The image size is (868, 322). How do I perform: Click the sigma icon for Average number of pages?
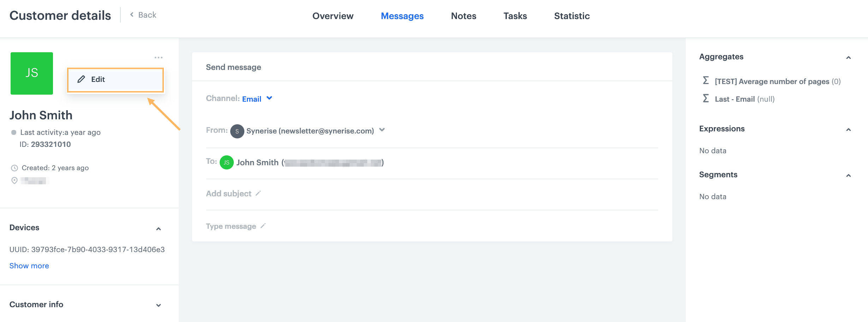[706, 81]
